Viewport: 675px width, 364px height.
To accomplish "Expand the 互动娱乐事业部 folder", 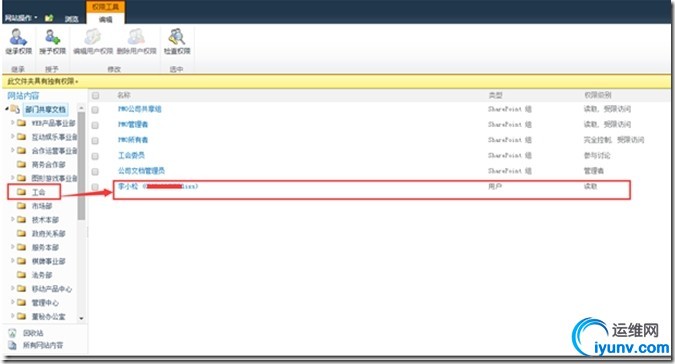I will [12, 136].
